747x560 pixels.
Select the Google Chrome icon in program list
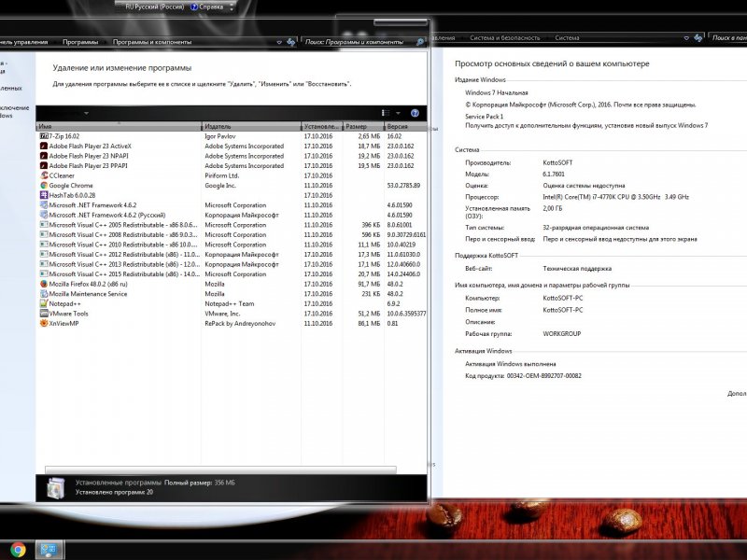click(x=44, y=185)
